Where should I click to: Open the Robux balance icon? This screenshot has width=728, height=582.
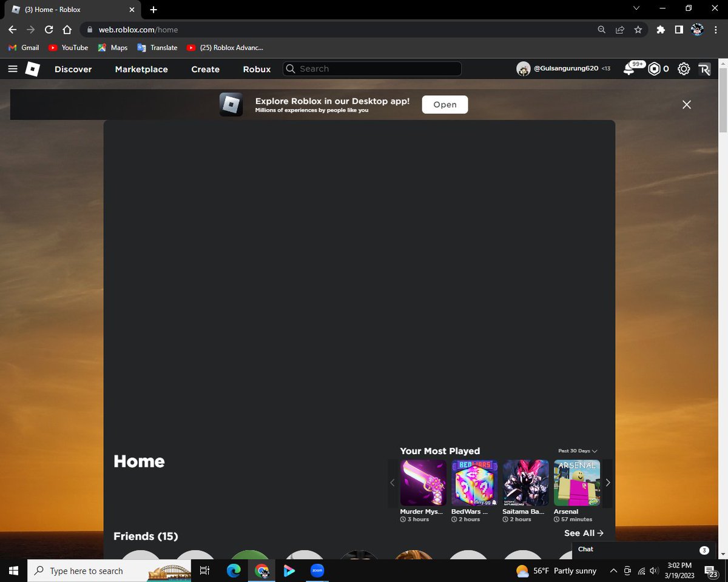[x=654, y=69]
